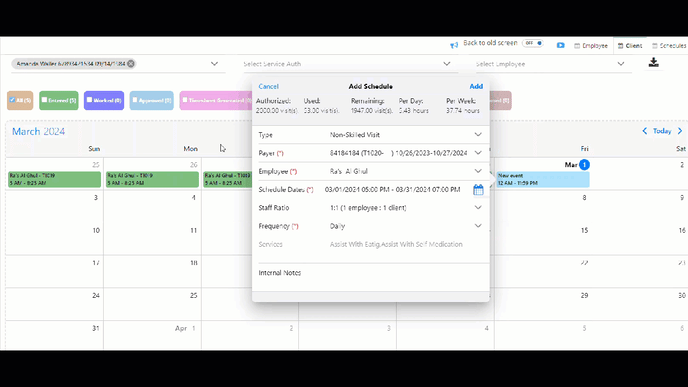Click calendar day 18
Screen dimensions: 688x387
[x=194, y=263]
